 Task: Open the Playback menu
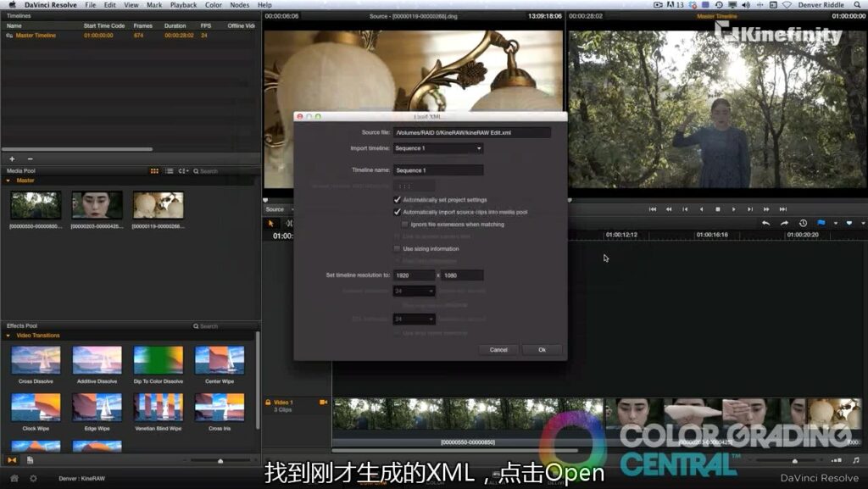pyautogui.click(x=183, y=5)
